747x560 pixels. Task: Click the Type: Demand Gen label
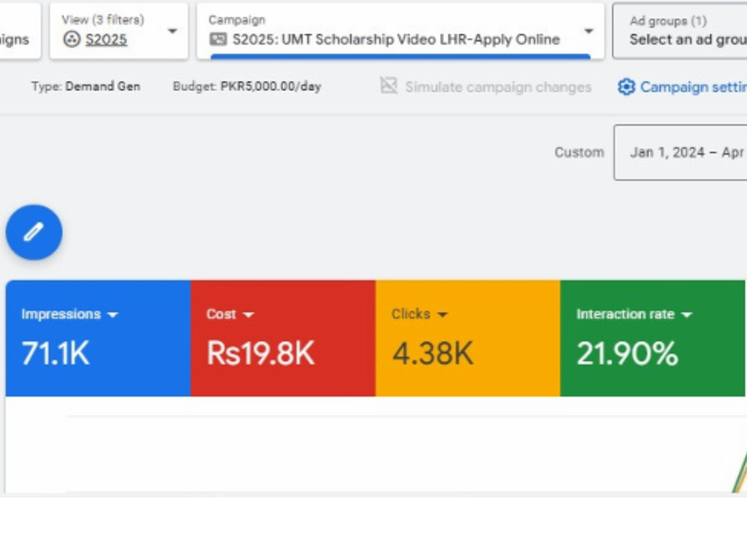click(x=86, y=86)
